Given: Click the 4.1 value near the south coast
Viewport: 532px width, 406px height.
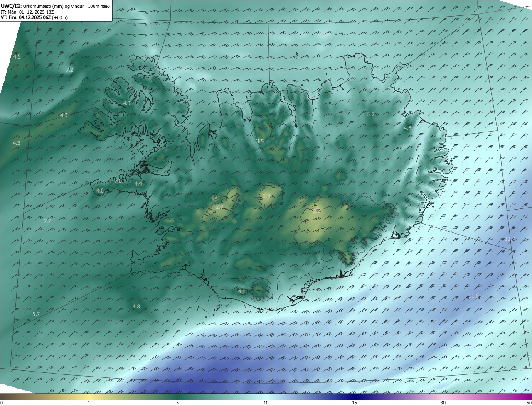Looking at the screenshot, I should point(242,292).
